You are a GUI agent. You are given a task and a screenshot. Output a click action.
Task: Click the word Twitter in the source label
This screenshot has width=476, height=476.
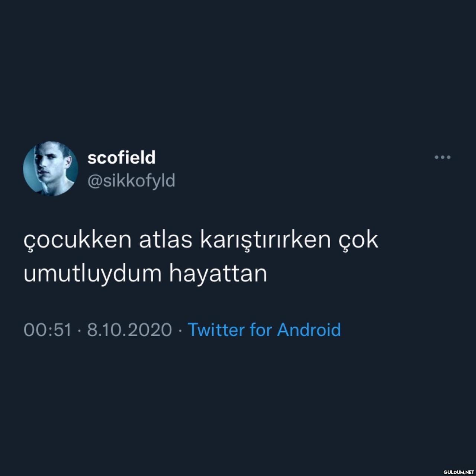coord(216,330)
